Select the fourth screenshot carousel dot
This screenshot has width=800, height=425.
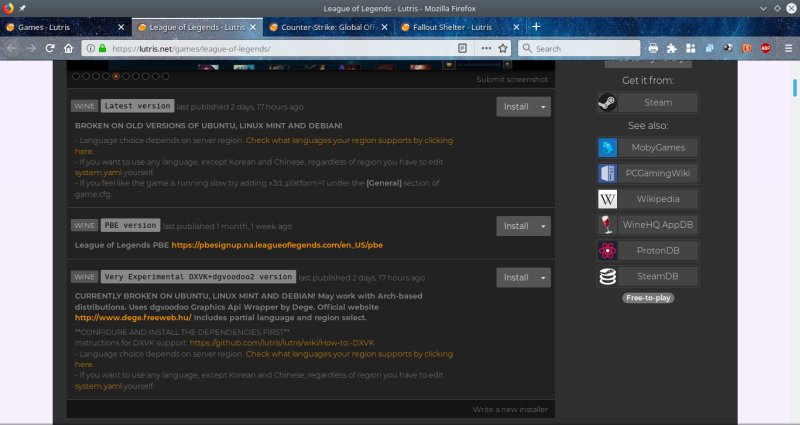click(106, 76)
